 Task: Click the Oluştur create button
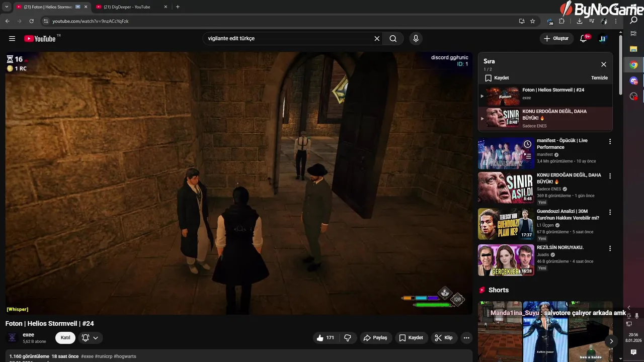click(556, 39)
